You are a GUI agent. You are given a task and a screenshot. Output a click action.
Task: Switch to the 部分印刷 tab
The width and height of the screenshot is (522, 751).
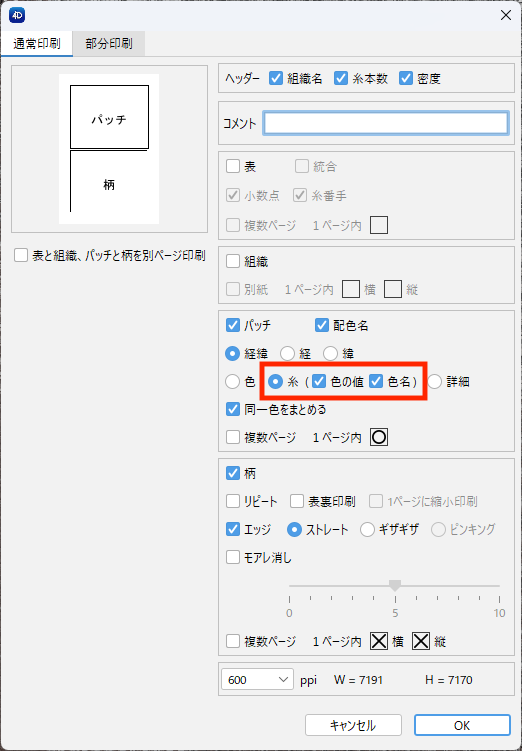point(109,44)
